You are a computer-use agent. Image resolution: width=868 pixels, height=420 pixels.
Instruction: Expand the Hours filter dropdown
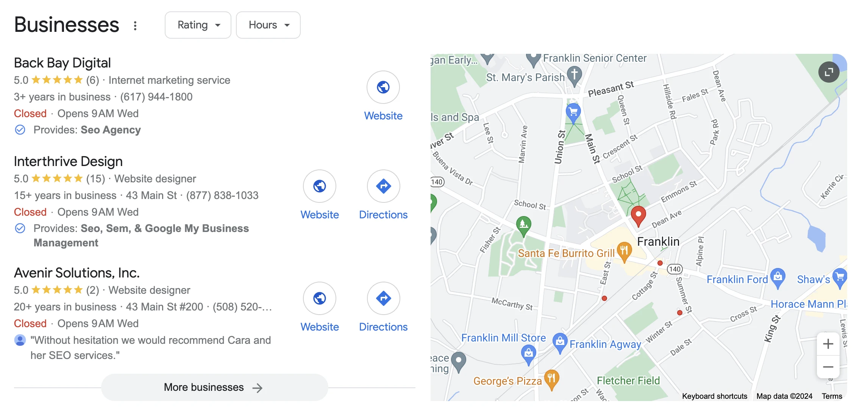click(x=268, y=25)
